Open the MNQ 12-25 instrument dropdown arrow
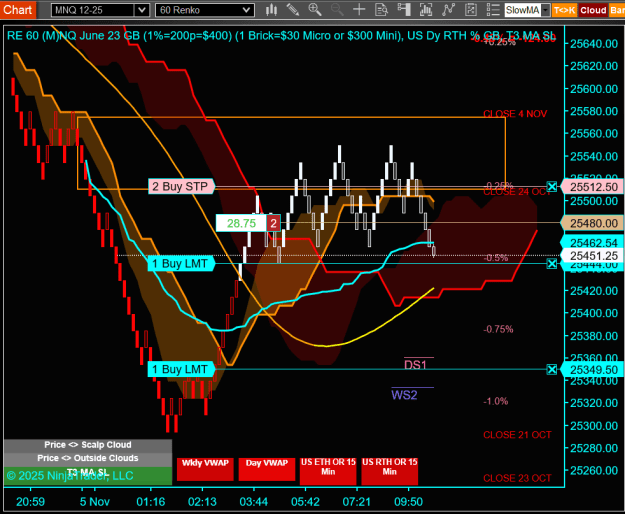The image size is (625, 514). coord(142,10)
